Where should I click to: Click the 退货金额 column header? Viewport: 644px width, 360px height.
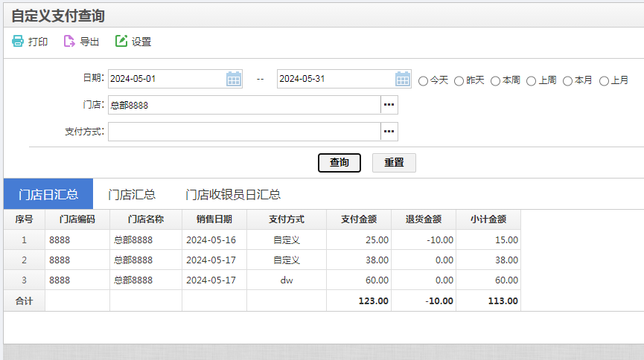point(424,219)
